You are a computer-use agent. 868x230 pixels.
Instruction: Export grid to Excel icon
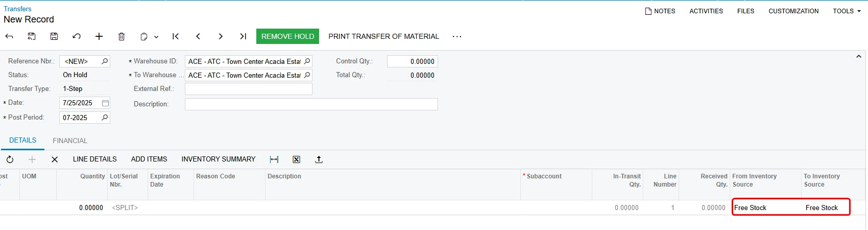[x=297, y=159]
